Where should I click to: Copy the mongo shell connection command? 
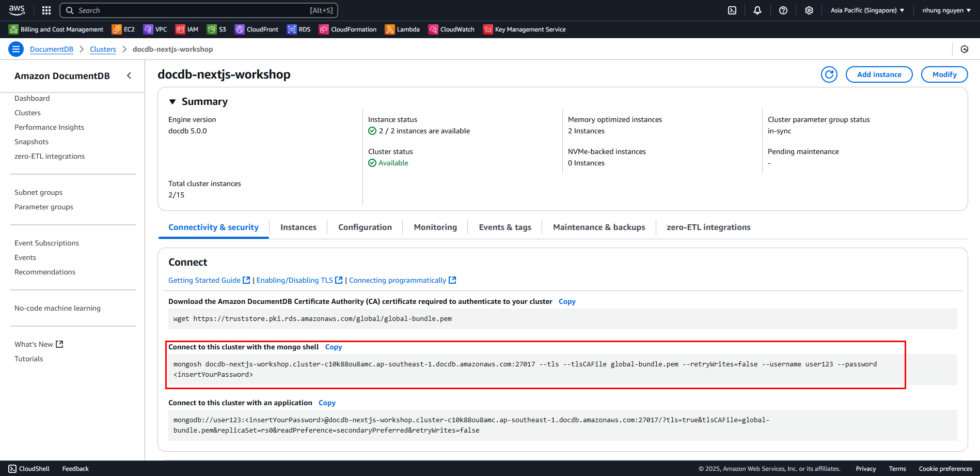coord(334,347)
